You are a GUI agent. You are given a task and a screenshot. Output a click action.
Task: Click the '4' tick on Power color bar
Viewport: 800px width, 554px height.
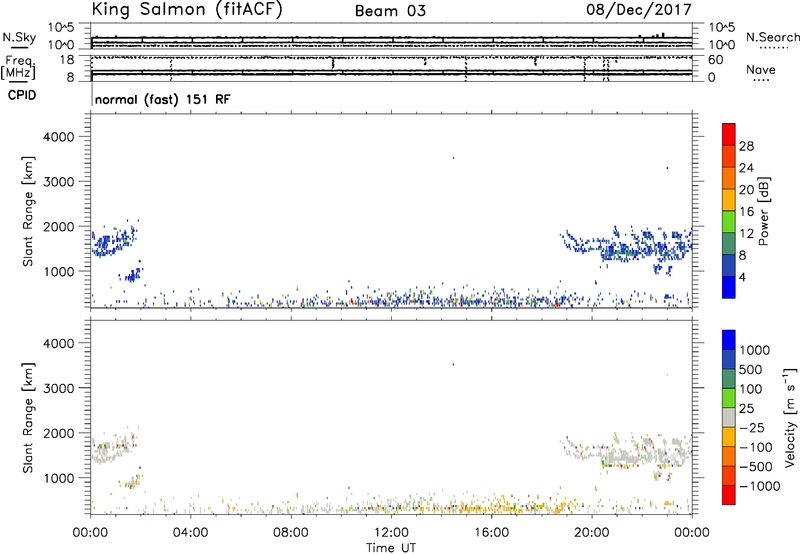click(742, 277)
